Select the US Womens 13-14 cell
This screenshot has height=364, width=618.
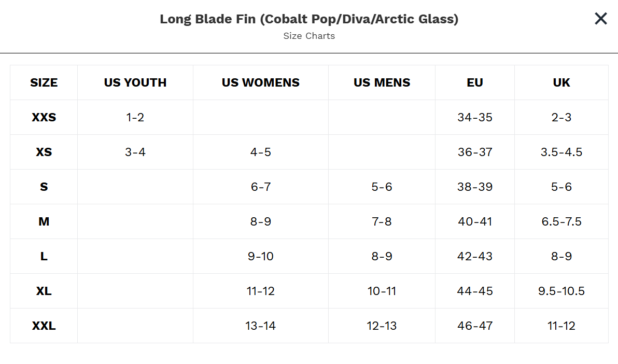point(261,326)
